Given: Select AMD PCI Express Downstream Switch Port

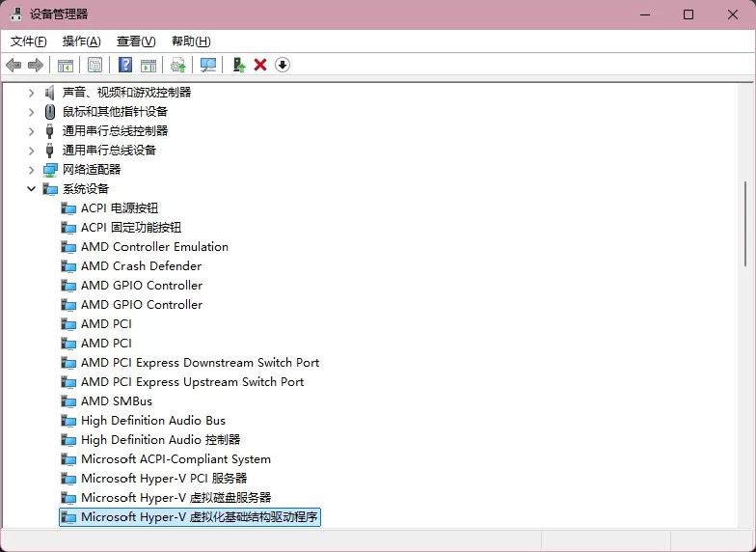Looking at the screenshot, I should 201,363.
